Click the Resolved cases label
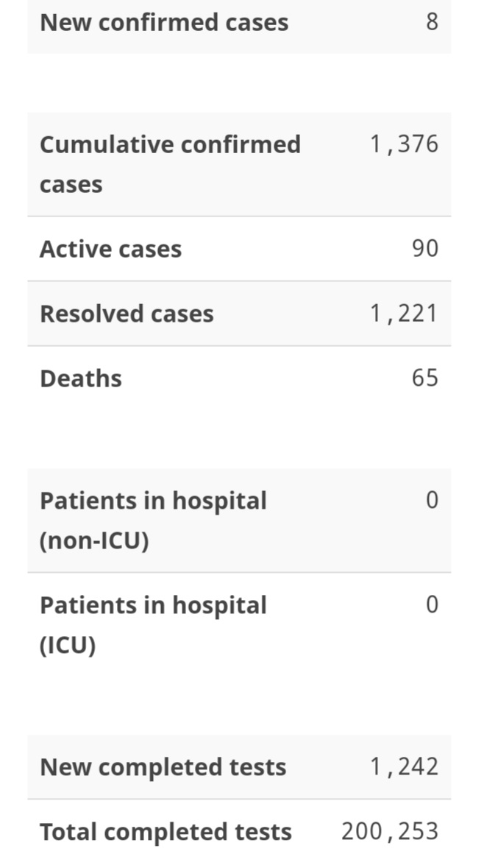484x868 pixels. (x=127, y=314)
